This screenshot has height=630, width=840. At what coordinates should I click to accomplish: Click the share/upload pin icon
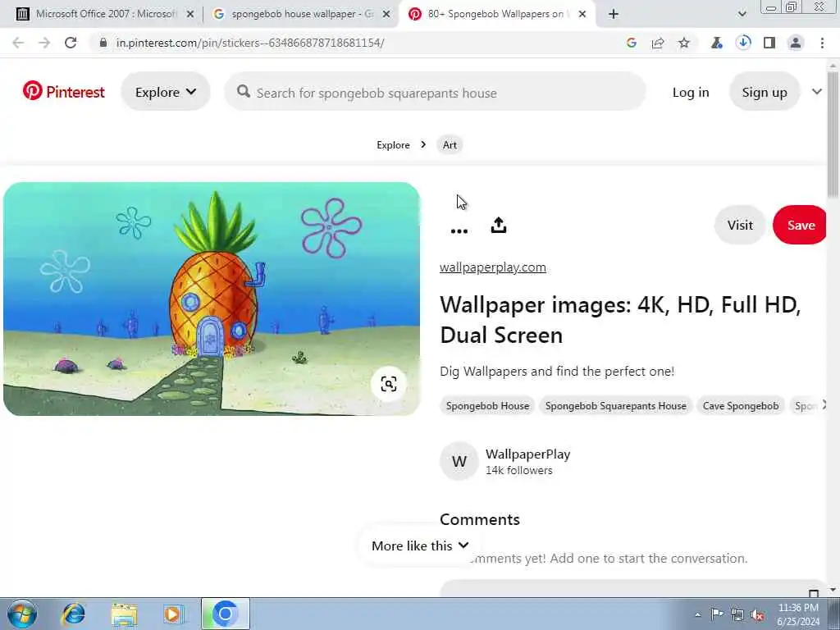pos(498,225)
